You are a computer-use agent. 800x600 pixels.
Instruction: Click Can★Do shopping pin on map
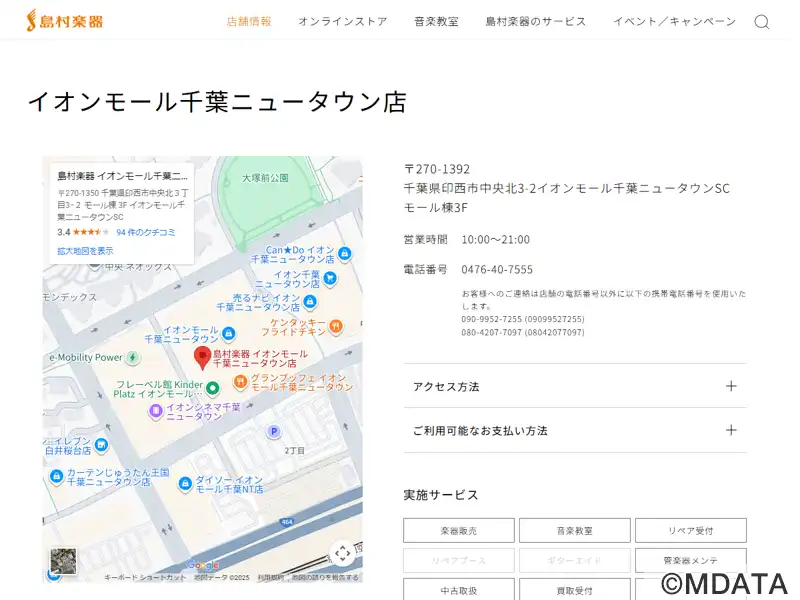coord(345,253)
